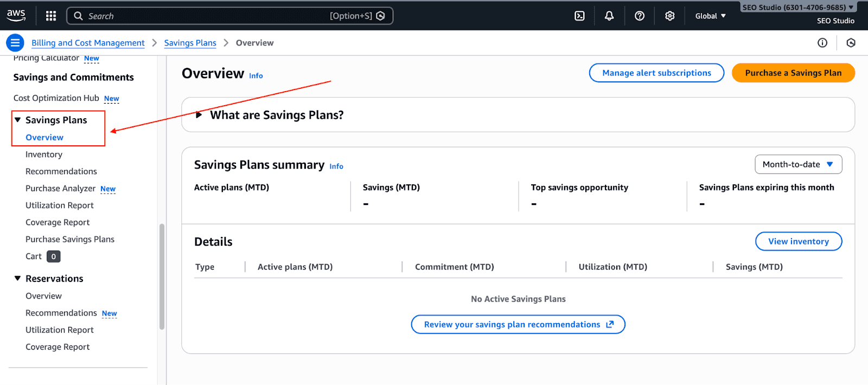Open the info panel icon in breadcrumb bar
This screenshot has width=868, height=385.
822,43
